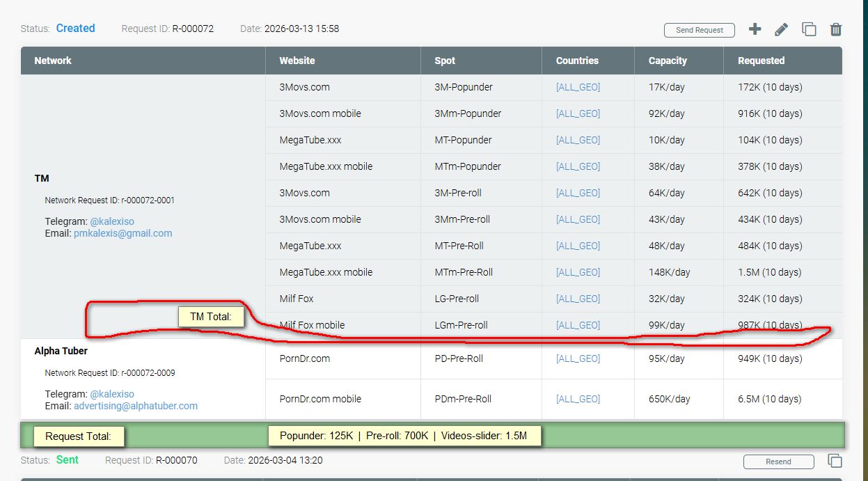Viewport: 868px width, 481px height.
Task: Click the Send Request button
Action: 700,30
